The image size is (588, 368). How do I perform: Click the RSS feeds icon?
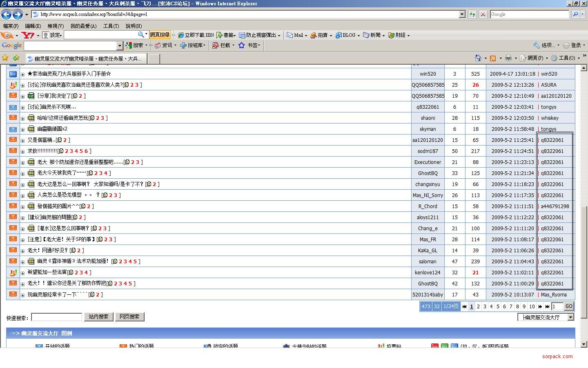coord(493,58)
